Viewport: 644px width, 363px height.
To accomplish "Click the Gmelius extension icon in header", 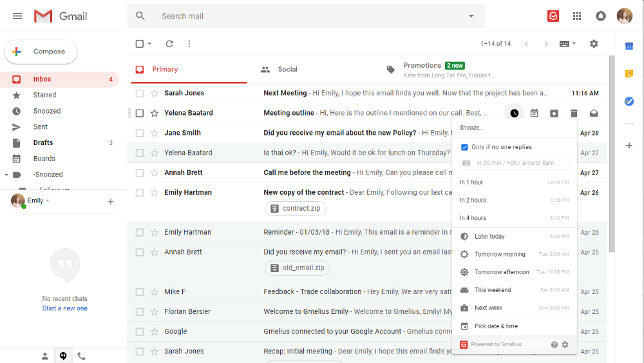I will pyautogui.click(x=553, y=16).
